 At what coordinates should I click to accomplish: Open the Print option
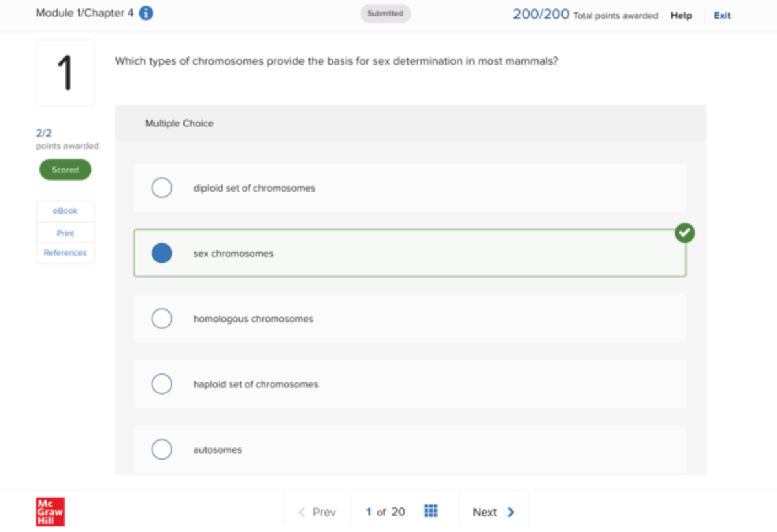tap(65, 232)
